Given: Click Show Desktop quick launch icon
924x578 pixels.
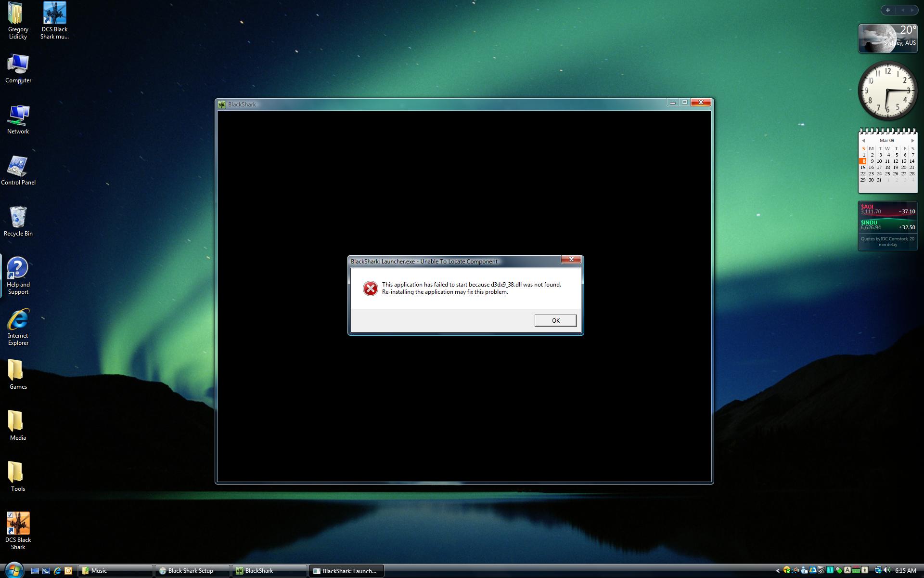Looking at the screenshot, I should [35, 571].
